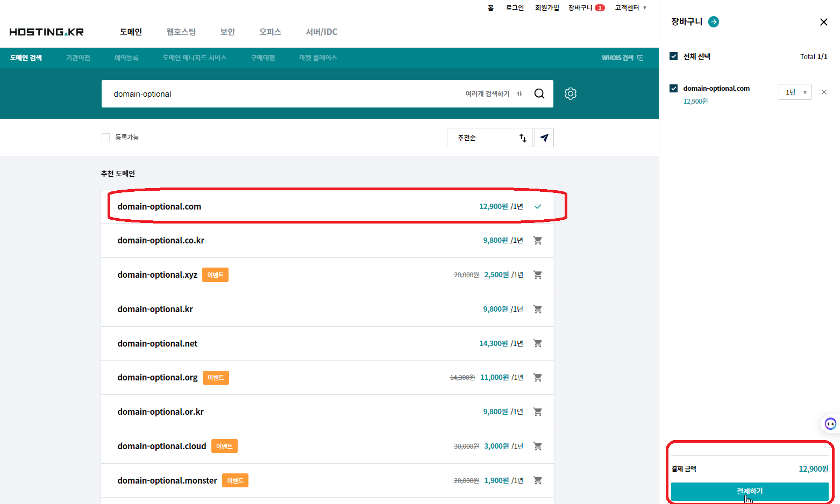Click the 14,300원 price for .net
The height and width of the screenshot is (504, 840).
coord(493,343)
